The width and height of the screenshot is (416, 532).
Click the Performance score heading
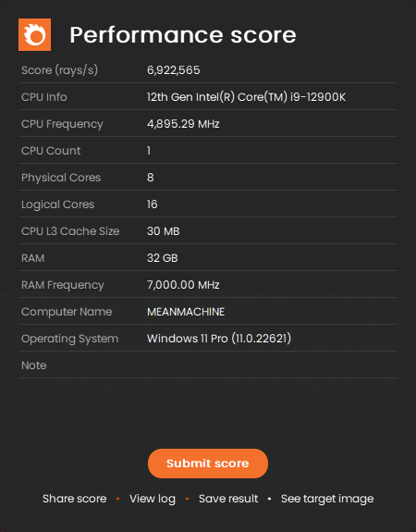coord(183,34)
